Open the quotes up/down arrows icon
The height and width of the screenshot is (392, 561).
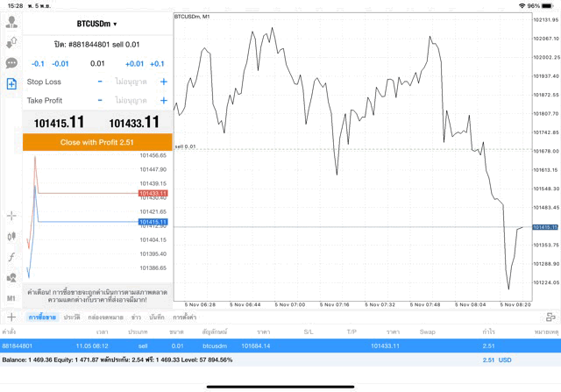pos(11,42)
